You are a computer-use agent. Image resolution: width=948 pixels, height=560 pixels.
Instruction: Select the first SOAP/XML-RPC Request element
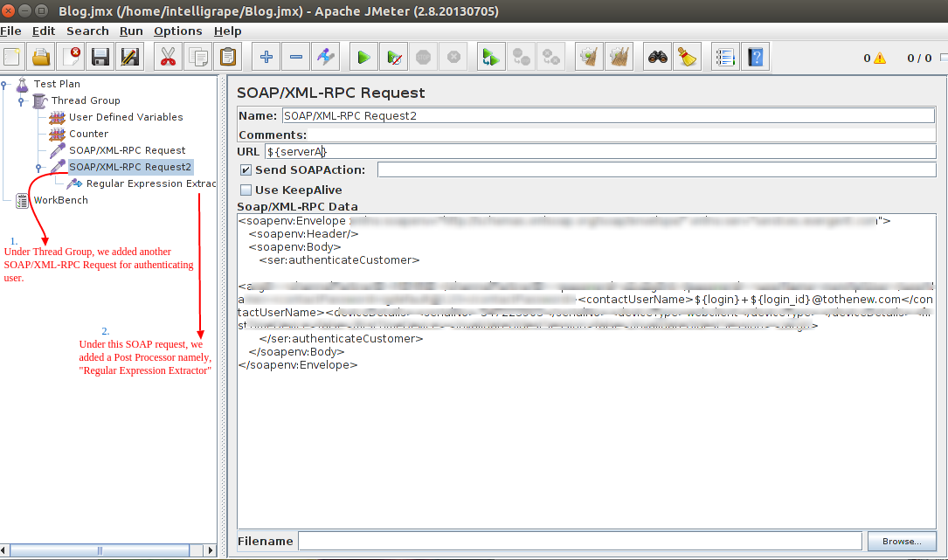tap(127, 150)
